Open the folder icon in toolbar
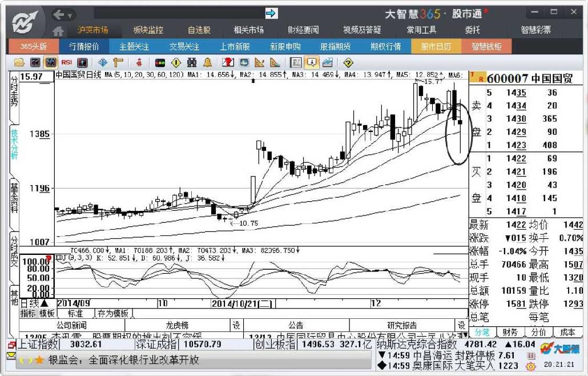This screenshot has width=588, height=376. click(x=19, y=62)
